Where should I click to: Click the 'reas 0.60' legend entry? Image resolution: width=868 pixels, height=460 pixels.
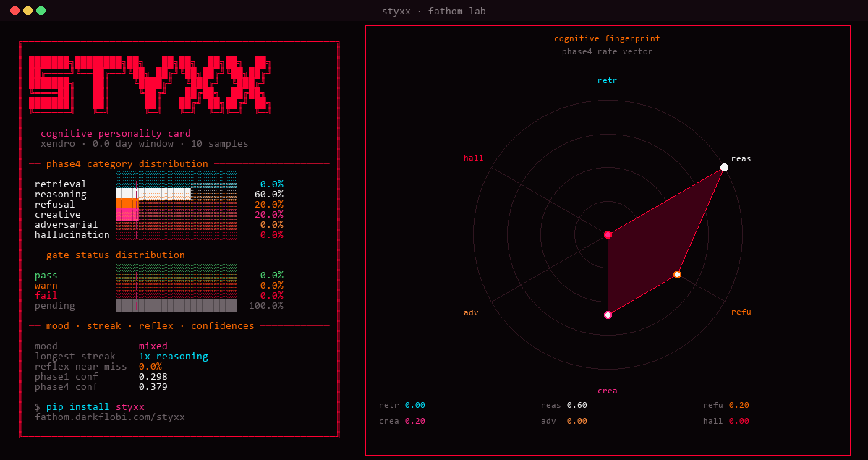564,405
